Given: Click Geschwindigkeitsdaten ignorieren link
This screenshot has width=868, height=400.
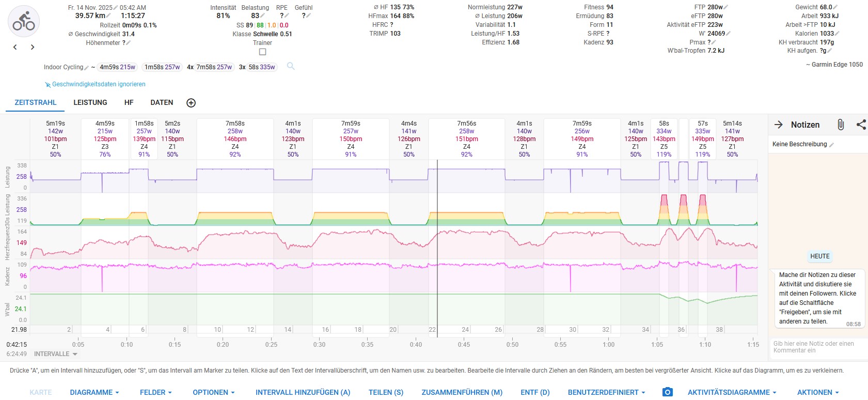Looking at the screenshot, I should 98,84.
